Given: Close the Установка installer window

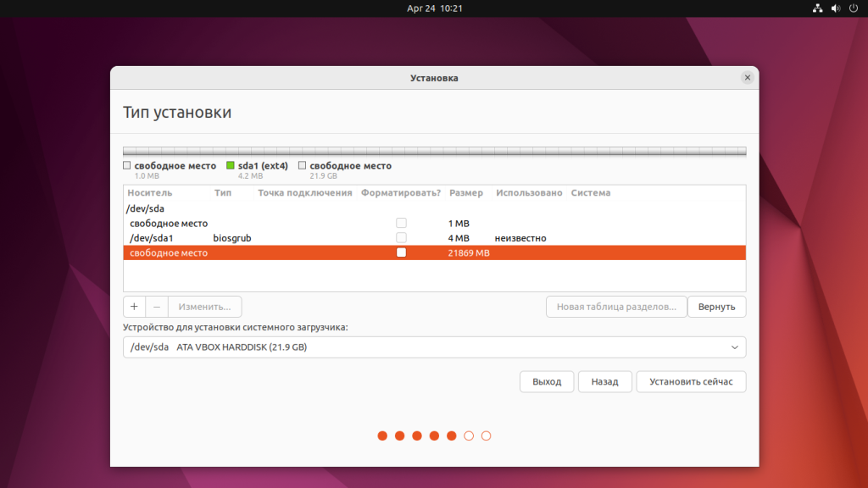Looking at the screenshot, I should [747, 78].
